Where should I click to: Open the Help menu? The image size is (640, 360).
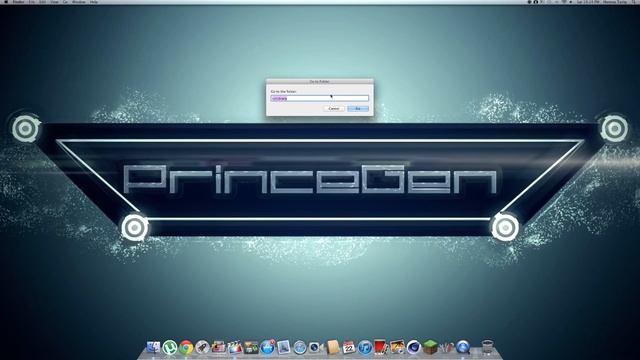point(94,2)
